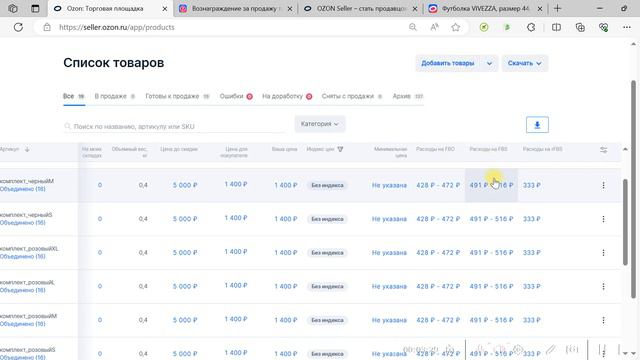Click the page vertical scrollbar thumb
The width and height of the screenshot is (640, 360).
tap(633, 190)
